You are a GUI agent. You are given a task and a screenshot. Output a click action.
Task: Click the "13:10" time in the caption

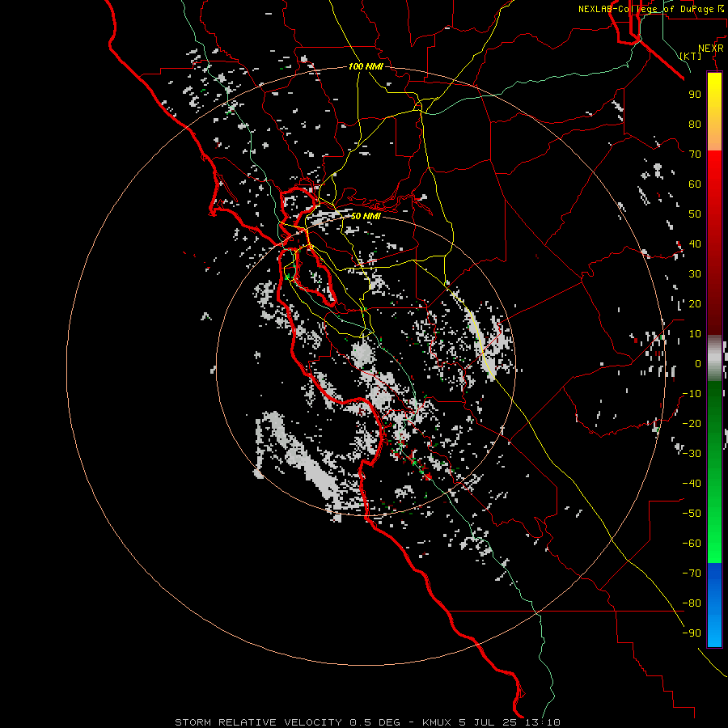[x=542, y=722]
